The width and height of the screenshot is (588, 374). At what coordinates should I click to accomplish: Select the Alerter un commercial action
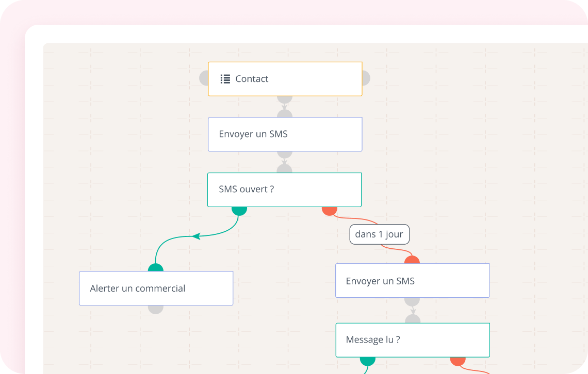coord(156,288)
